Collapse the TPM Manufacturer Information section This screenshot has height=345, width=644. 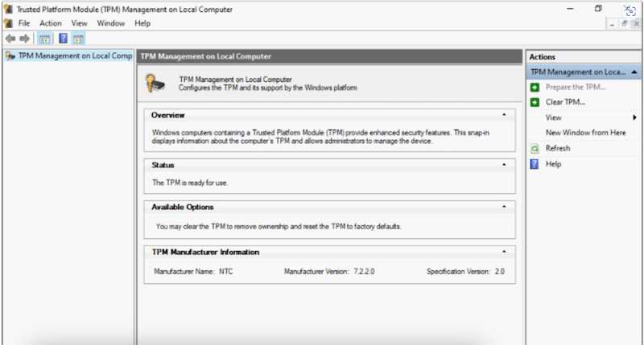tap(504, 252)
